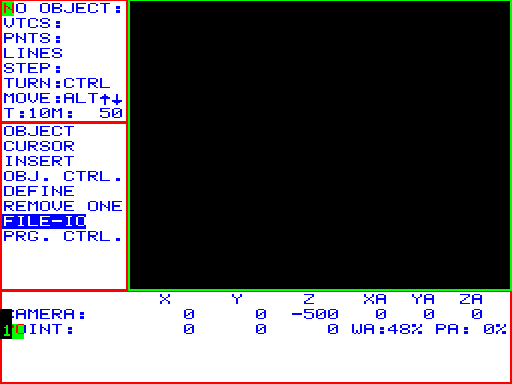The height and width of the screenshot is (384, 512).
Task: Click inside the black 3D viewport
Action: point(320,145)
